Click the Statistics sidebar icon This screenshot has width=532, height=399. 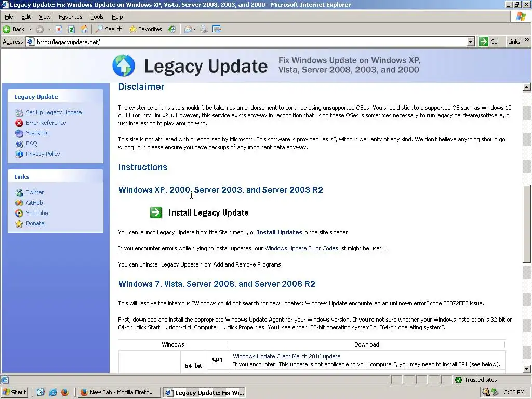(x=19, y=134)
